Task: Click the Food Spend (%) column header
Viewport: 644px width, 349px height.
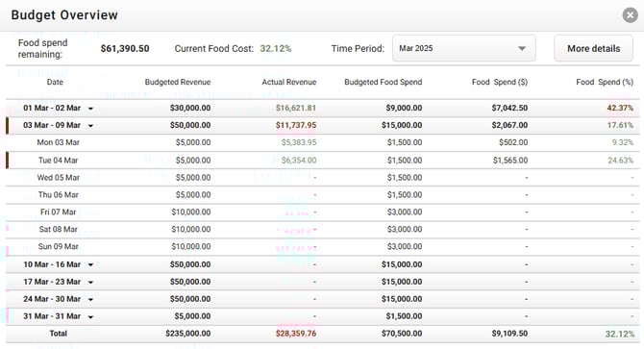Action: 605,82
